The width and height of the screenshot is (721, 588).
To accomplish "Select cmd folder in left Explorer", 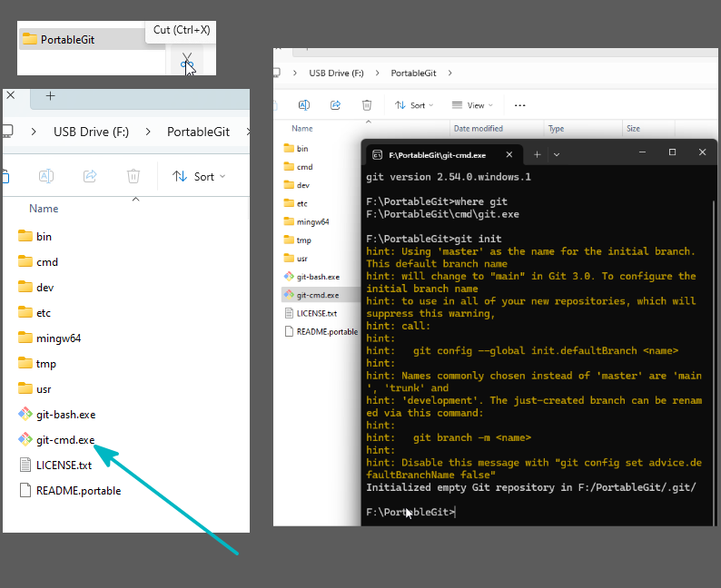I will click(x=38, y=262).
